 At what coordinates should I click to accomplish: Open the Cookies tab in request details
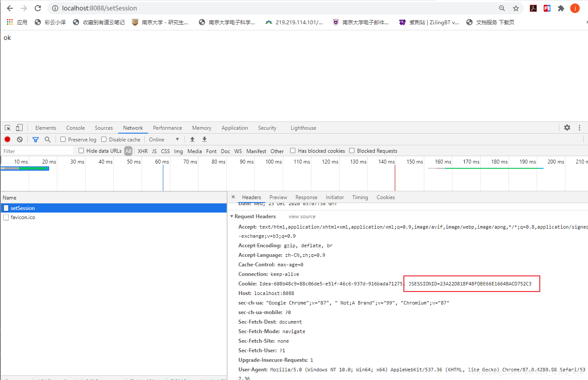pos(386,197)
